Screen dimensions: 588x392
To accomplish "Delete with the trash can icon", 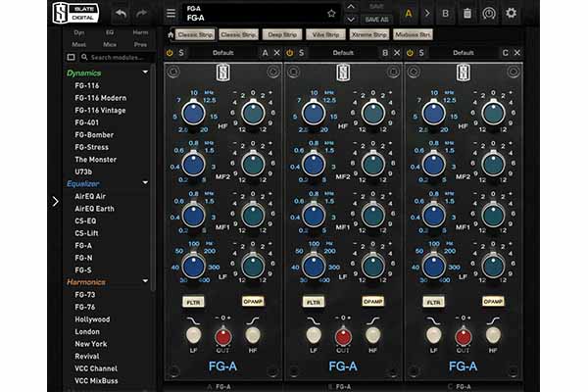I will click(467, 14).
